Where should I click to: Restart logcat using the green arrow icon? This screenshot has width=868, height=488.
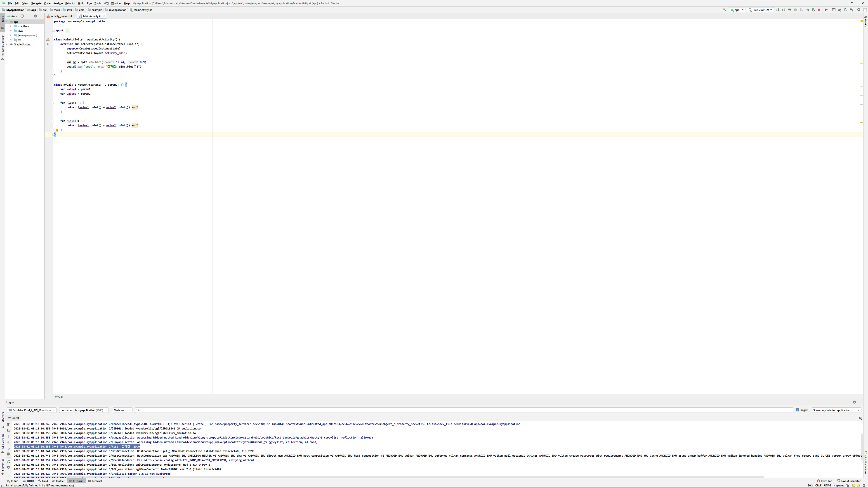[8, 461]
